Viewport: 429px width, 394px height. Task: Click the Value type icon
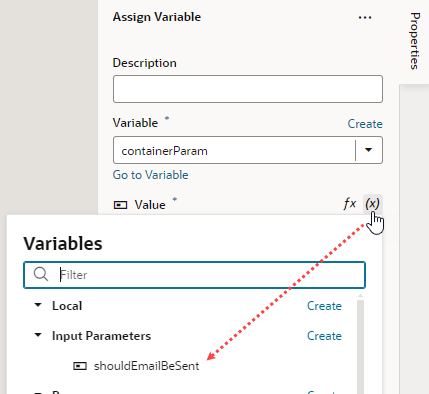point(120,205)
